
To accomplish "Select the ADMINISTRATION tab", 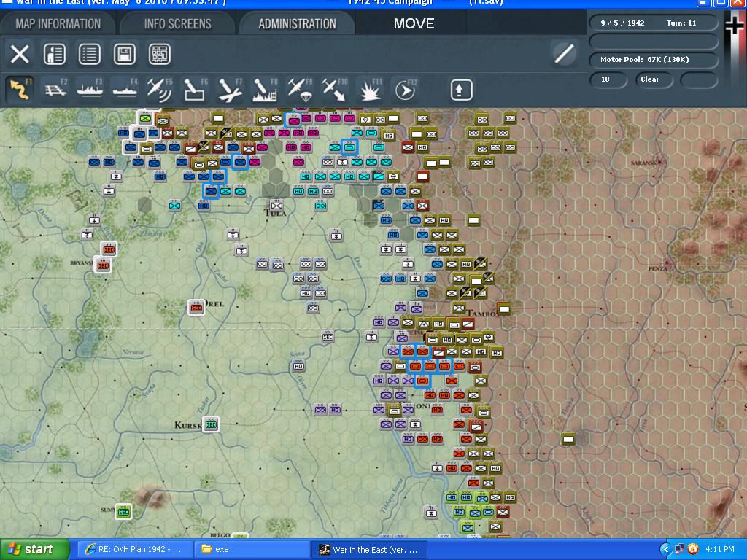I will tap(298, 24).
